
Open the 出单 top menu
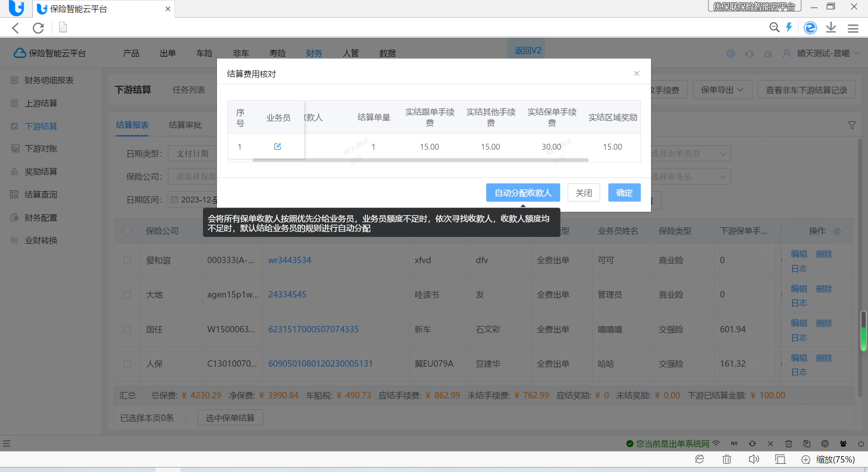(x=168, y=53)
